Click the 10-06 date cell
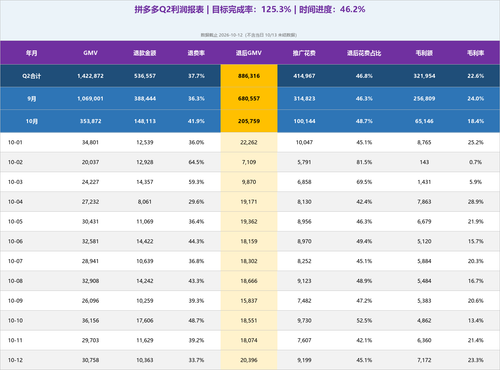500x370 pixels. tap(15, 241)
